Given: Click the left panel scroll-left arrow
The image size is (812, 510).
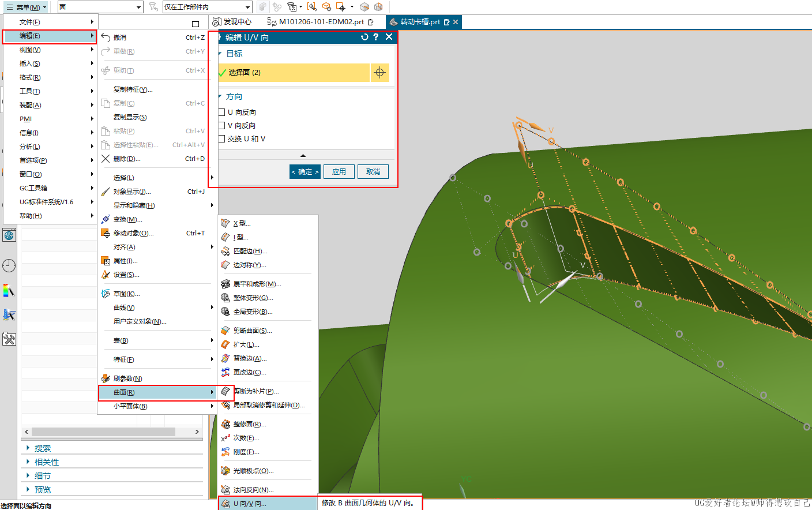Looking at the screenshot, I should coord(27,432).
